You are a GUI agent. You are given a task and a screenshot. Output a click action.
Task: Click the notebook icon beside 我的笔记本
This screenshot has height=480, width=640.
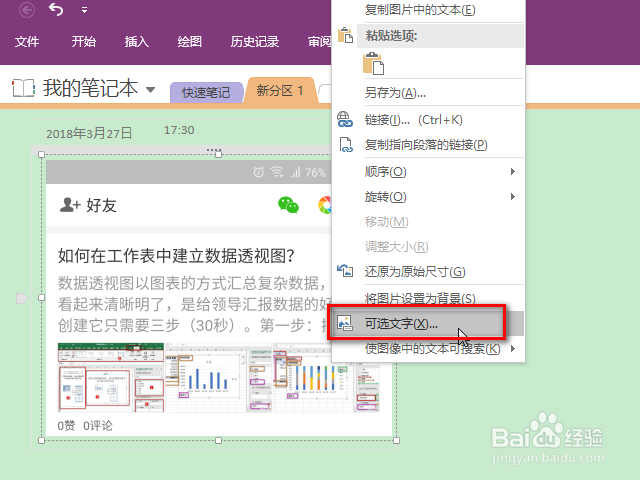tap(23, 88)
